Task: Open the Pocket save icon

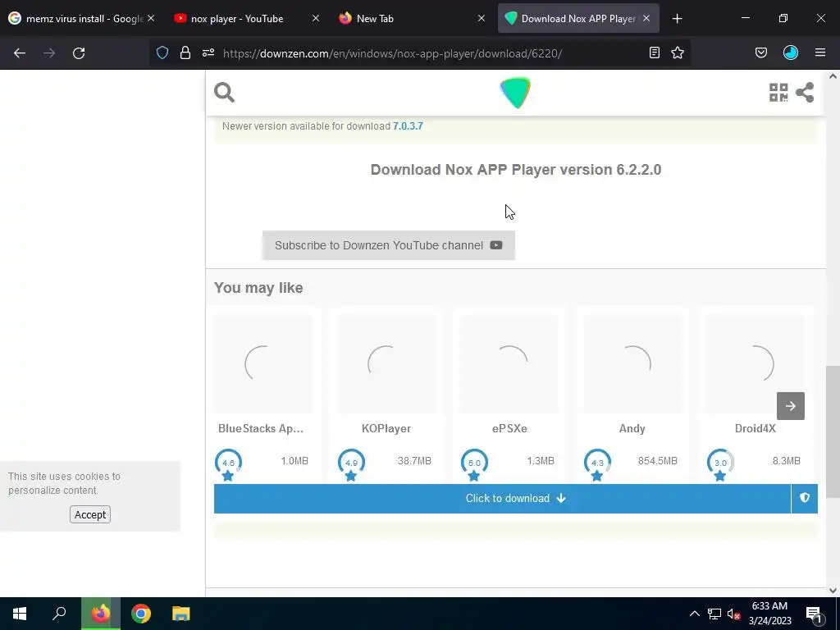Action: (x=760, y=52)
